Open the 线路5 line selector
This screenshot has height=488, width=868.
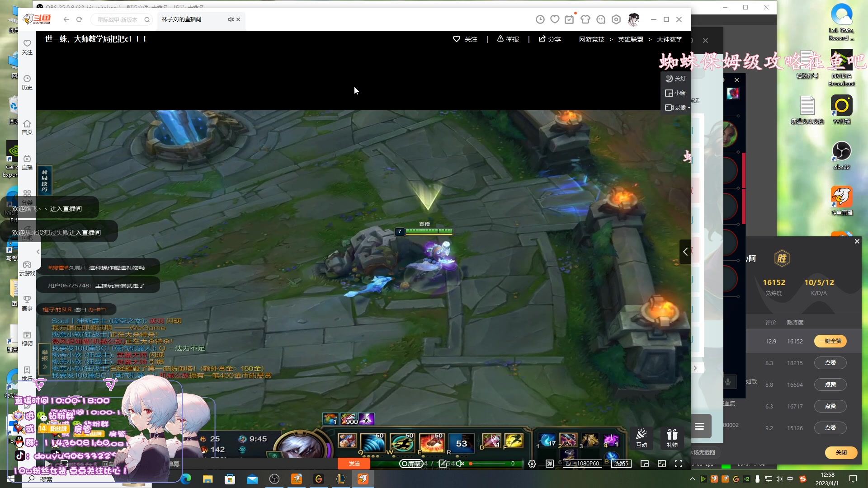tap(621, 464)
